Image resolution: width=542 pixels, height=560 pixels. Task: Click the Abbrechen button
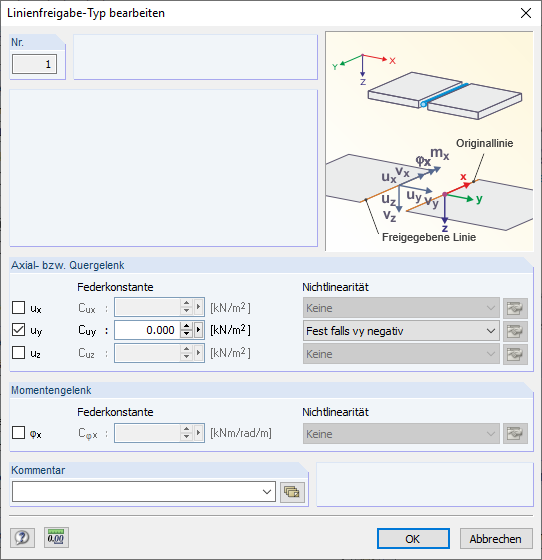496,539
